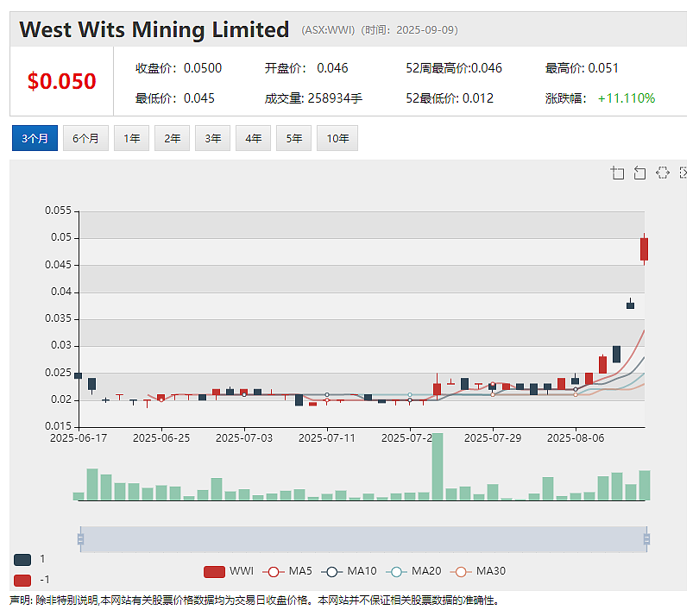Open the 4年 chart range

point(253,138)
